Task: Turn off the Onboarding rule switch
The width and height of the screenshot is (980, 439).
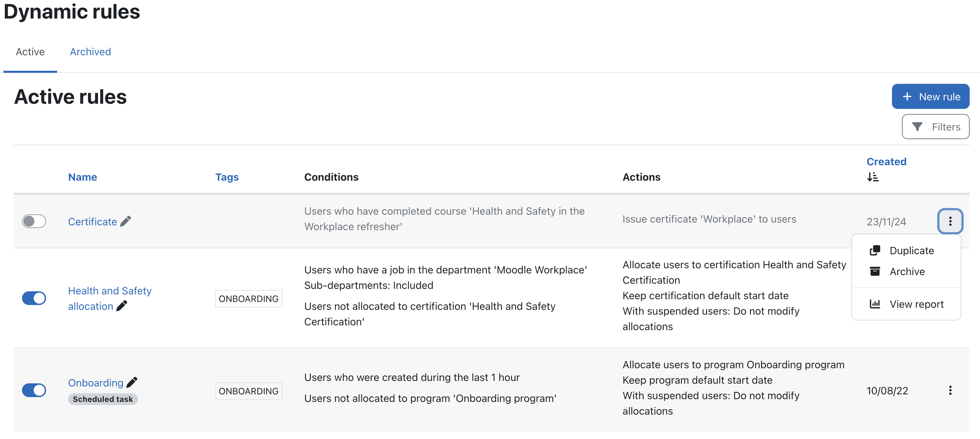Action: [34, 390]
